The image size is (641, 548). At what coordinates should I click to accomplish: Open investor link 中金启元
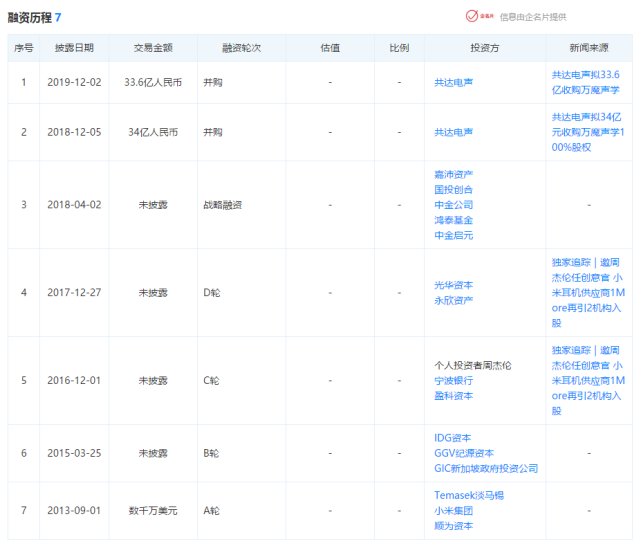(453, 235)
